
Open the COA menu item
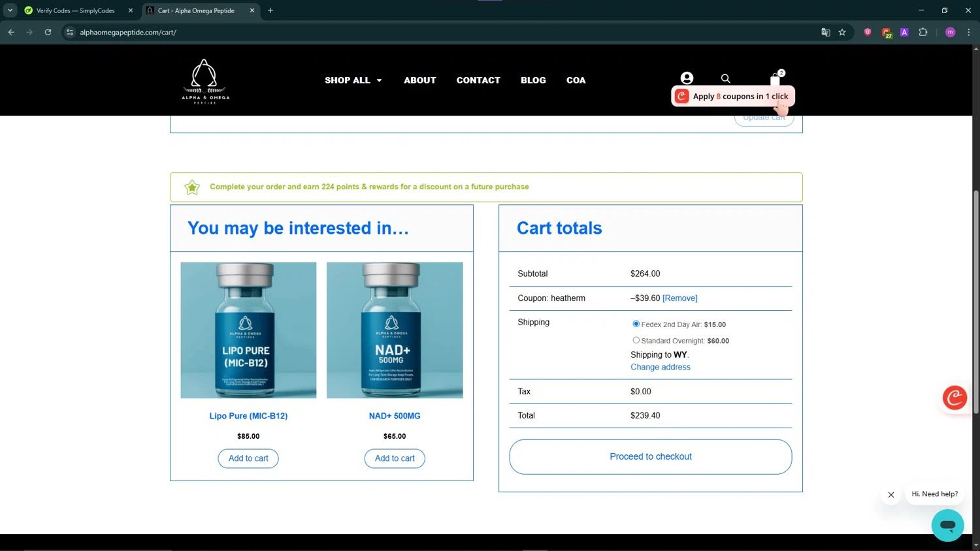[576, 80]
